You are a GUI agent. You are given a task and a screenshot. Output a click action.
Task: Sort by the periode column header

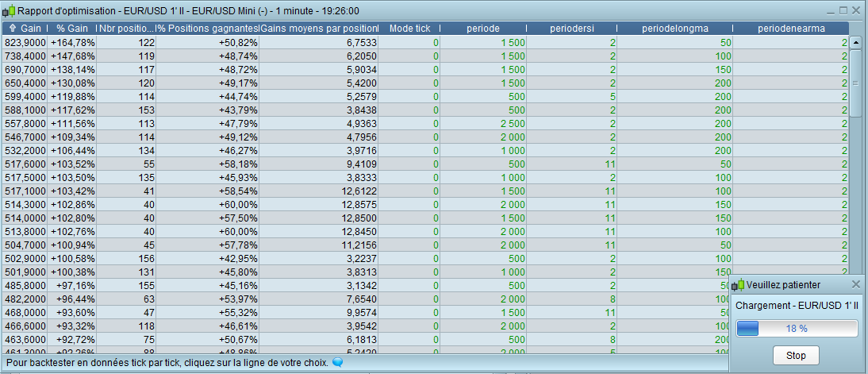click(482, 29)
